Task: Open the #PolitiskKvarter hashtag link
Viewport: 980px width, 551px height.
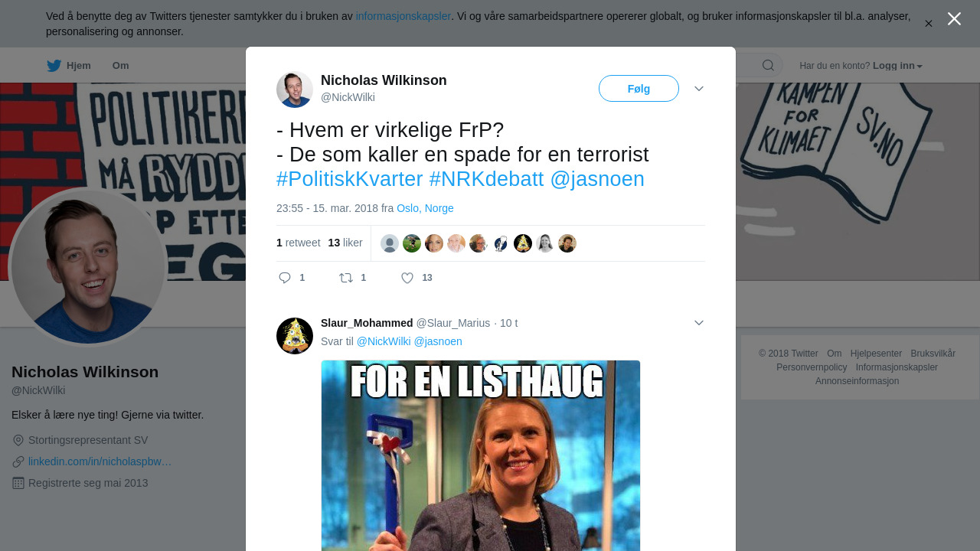Action: [x=349, y=179]
